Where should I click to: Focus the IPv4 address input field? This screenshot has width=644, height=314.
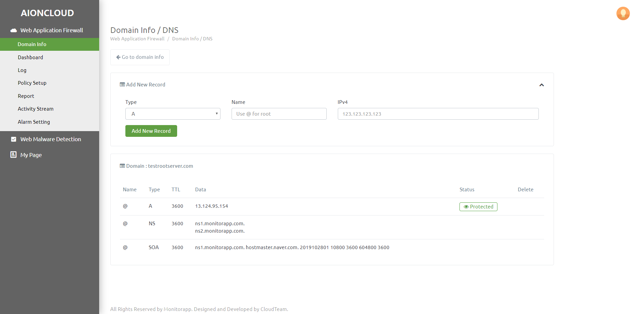click(438, 114)
